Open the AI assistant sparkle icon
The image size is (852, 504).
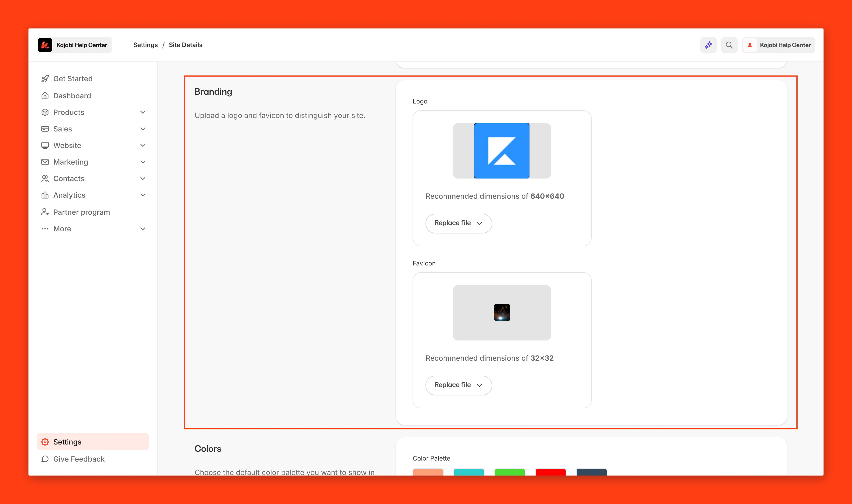click(x=709, y=45)
